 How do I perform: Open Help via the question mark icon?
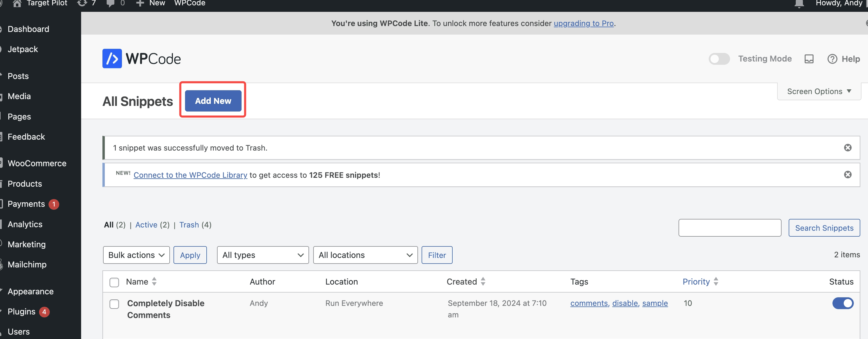pyautogui.click(x=832, y=59)
